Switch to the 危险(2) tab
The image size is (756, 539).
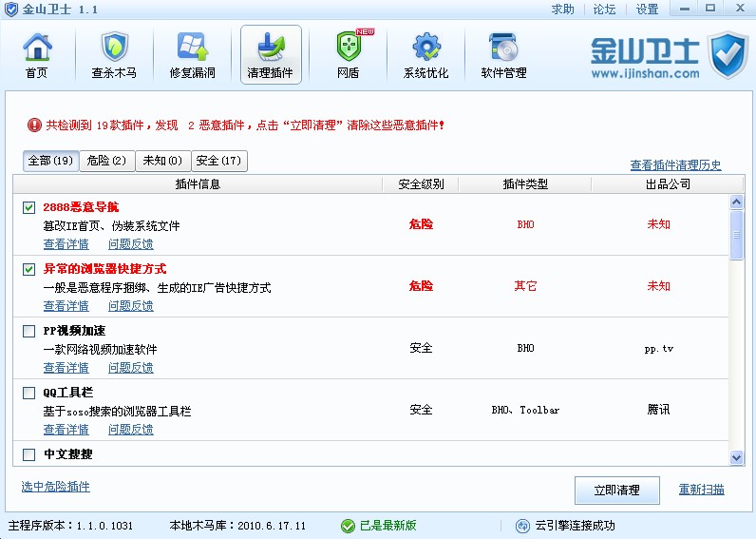[107, 161]
